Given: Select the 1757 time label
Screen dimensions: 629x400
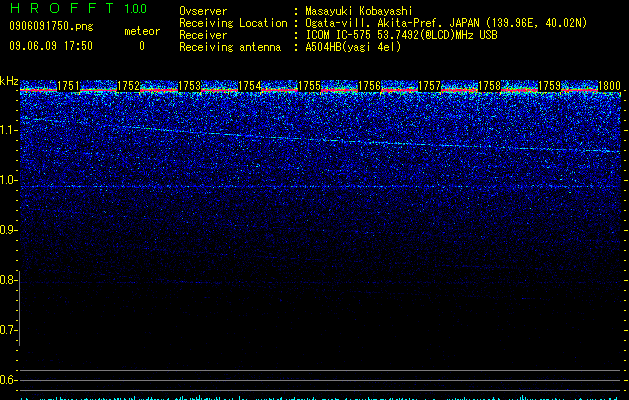Looking at the screenshot, I should pos(429,86).
